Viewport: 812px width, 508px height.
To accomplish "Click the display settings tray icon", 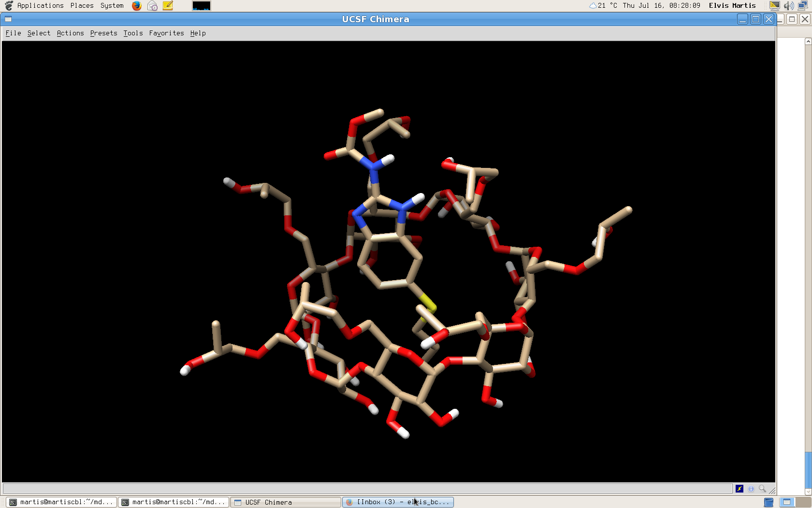I will pyautogui.click(x=774, y=6).
